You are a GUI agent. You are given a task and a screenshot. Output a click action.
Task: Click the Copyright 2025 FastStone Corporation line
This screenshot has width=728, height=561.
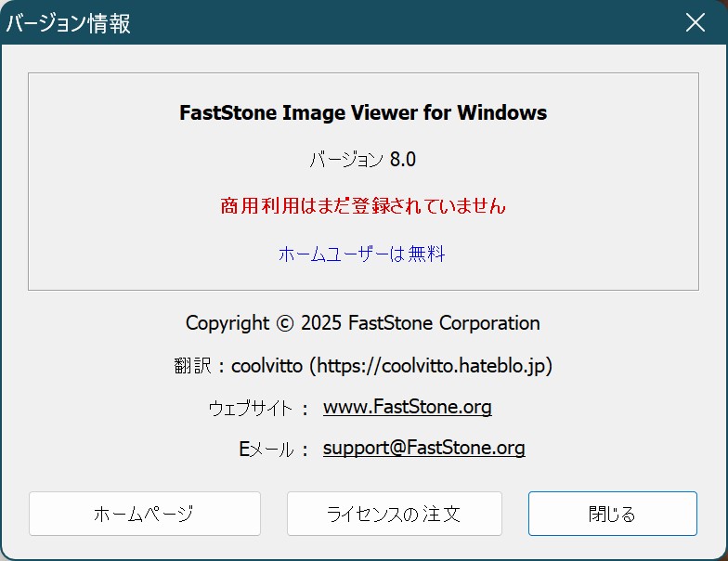362,323
